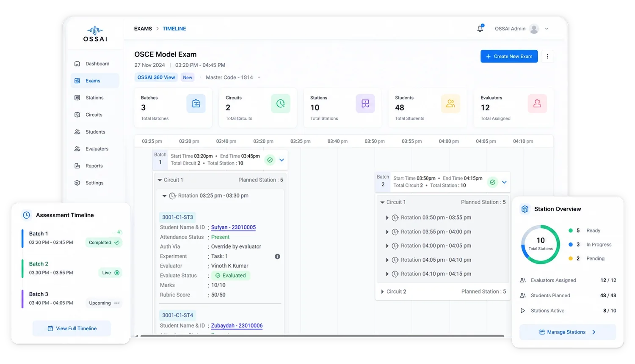Click the Evaluators card icon

pos(537,104)
